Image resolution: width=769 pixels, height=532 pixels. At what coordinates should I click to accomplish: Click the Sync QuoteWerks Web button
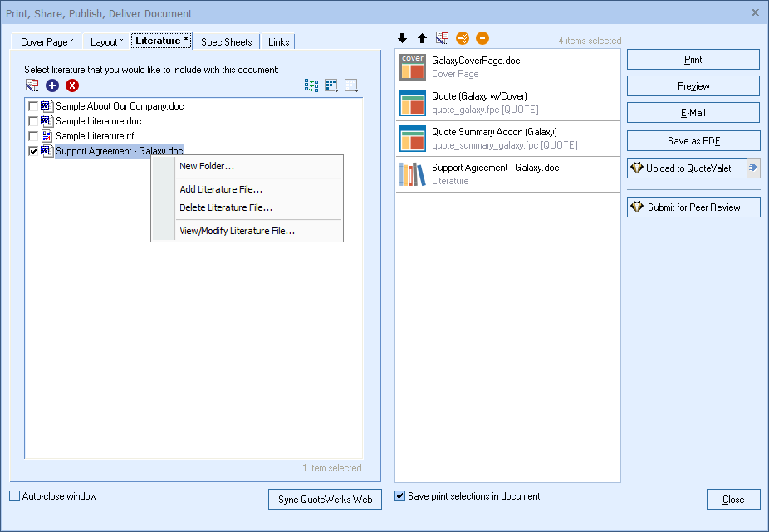325,499
